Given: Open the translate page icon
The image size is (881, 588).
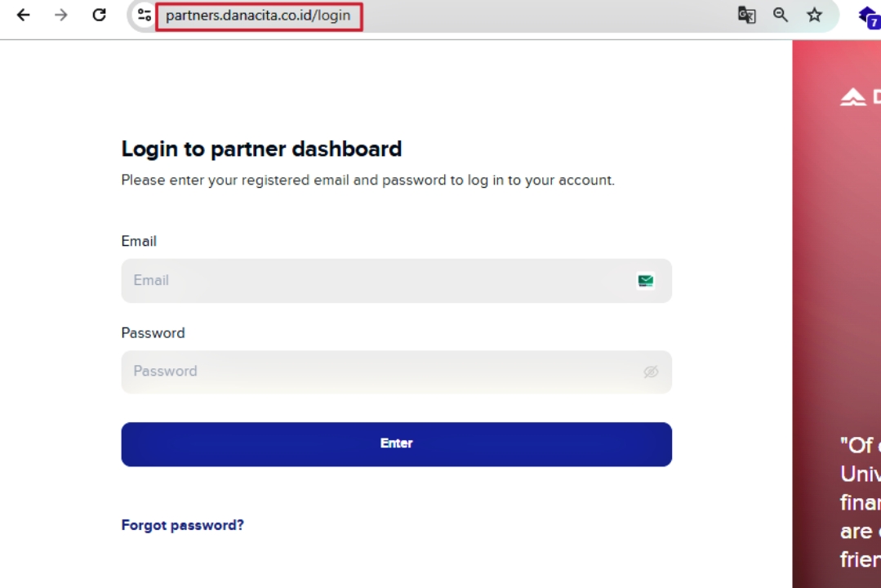Looking at the screenshot, I should pyautogui.click(x=746, y=15).
